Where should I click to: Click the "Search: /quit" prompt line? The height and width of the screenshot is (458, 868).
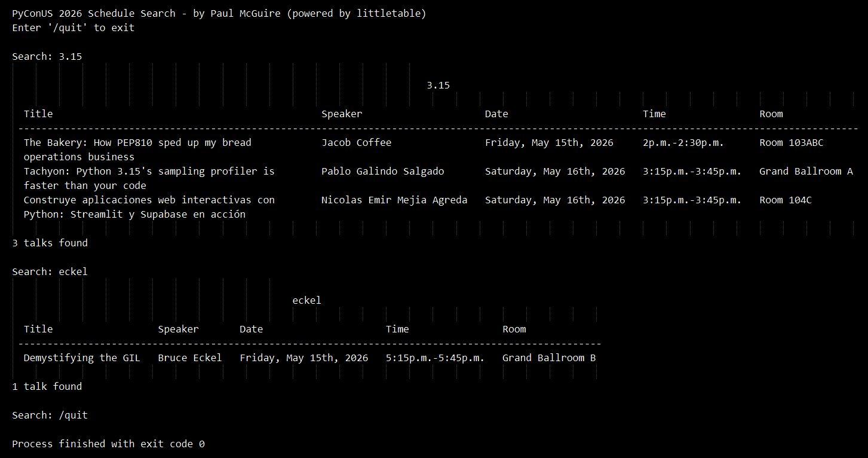(x=50, y=415)
